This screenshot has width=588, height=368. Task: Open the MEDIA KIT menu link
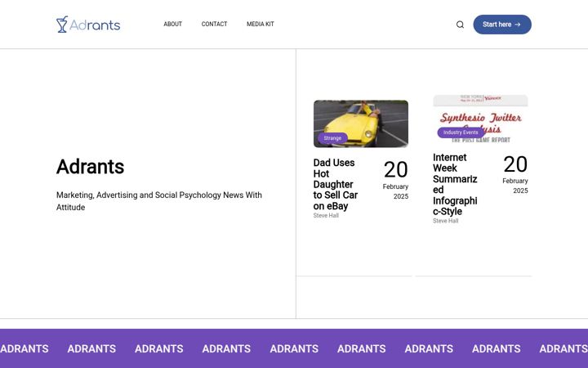tap(261, 24)
